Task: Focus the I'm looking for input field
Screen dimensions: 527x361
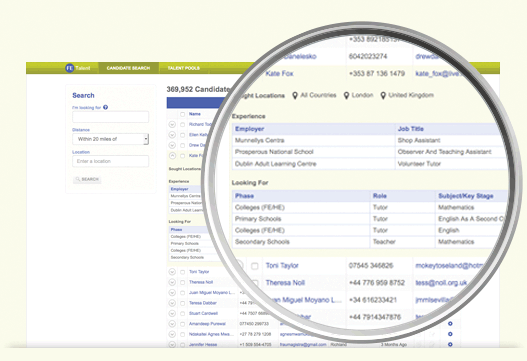Action: [x=110, y=117]
